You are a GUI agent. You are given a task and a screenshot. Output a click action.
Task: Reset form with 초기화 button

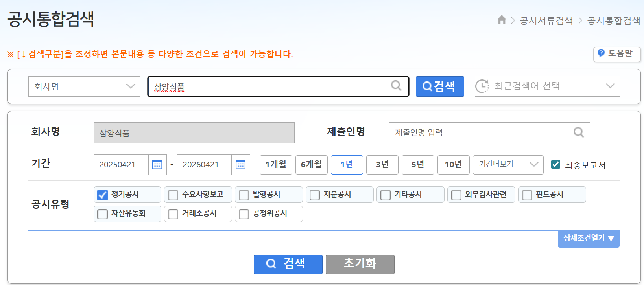(360, 264)
